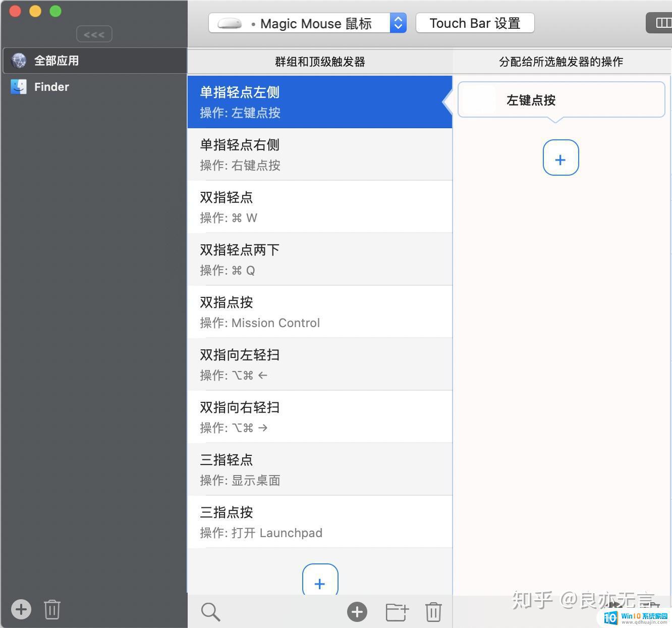The image size is (672, 628).
Task: Open Touch Bar 设置
Action: 475,23
